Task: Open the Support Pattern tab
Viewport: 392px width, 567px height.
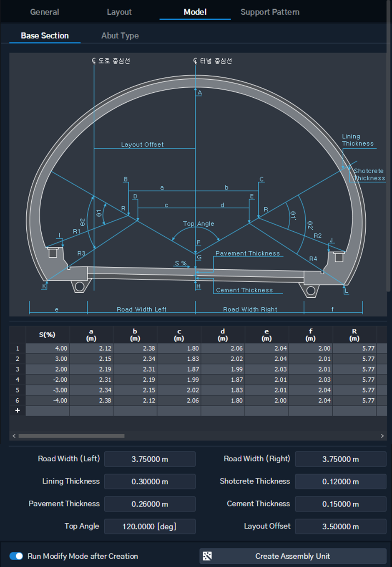Action: click(270, 12)
